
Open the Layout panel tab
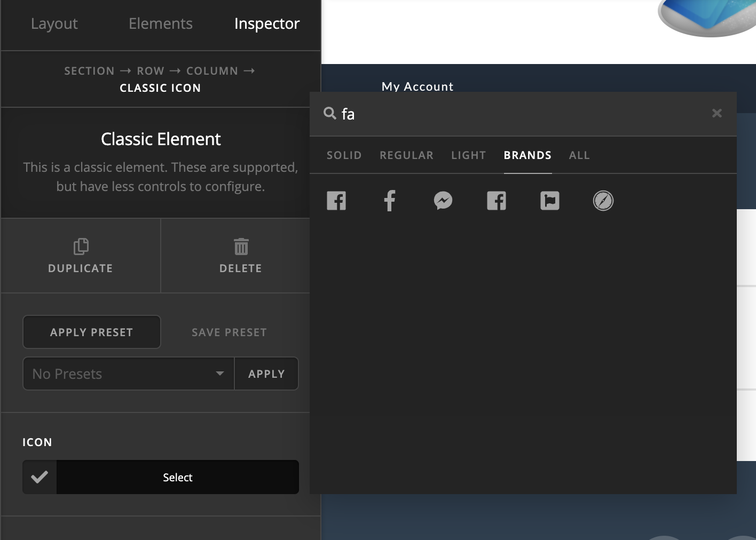(54, 24)
